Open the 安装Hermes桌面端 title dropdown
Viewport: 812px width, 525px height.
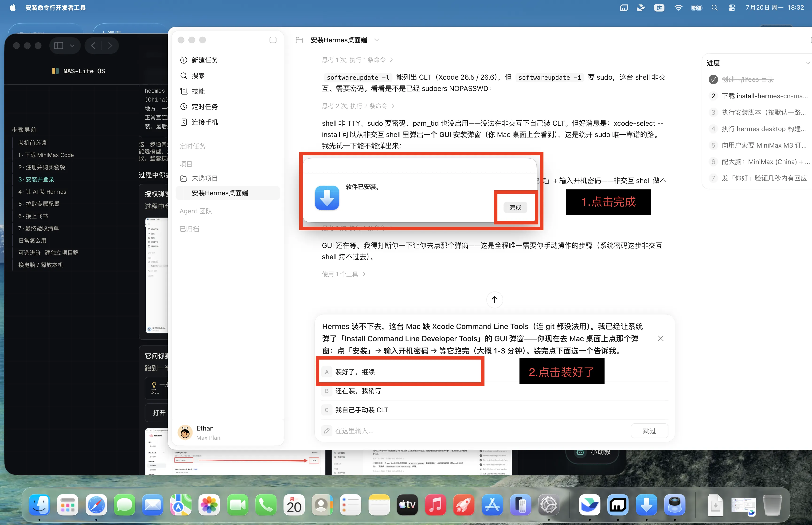tap(377, 40)
